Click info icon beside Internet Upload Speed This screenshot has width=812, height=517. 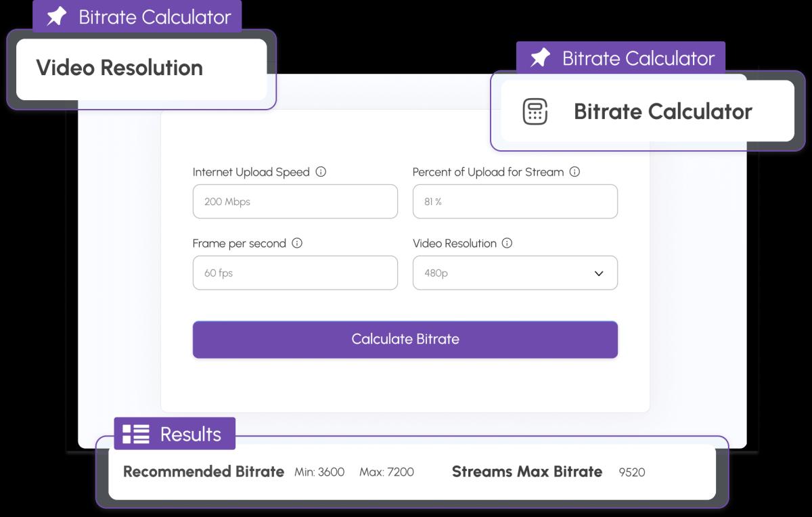click(321, 172)
